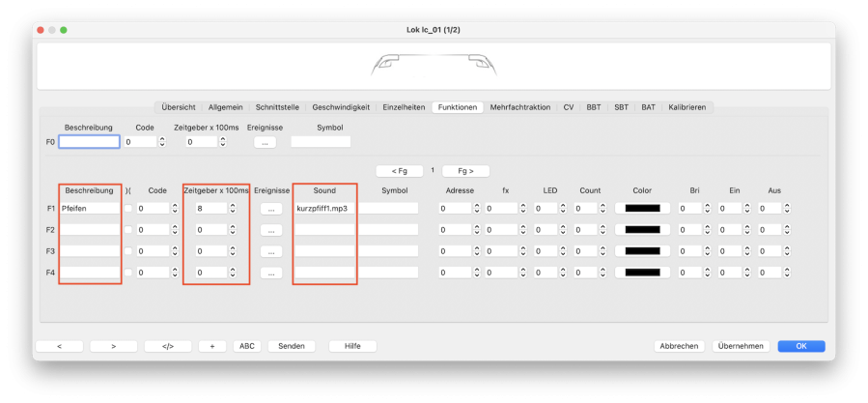The image size is (868, 403).
Task: Click the '+' add button
Action: point(211,346)
